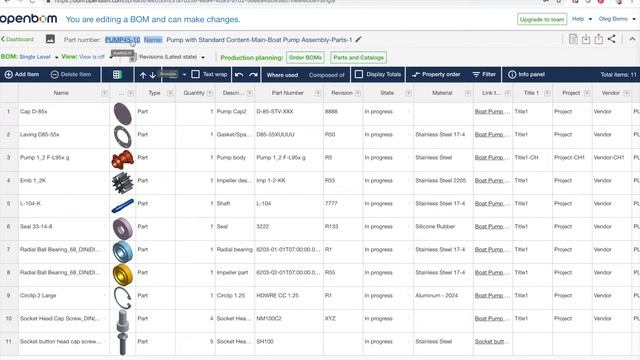Open the Socket butt... link in row 11
Image resolution: width=640 pixels, height=360 pixels.
click(x=492, y=342)
